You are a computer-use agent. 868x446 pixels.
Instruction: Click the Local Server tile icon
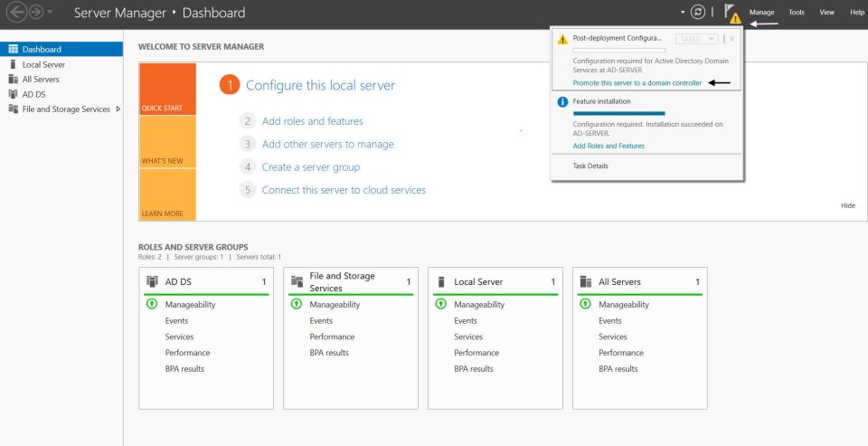[x=441, y=281]
